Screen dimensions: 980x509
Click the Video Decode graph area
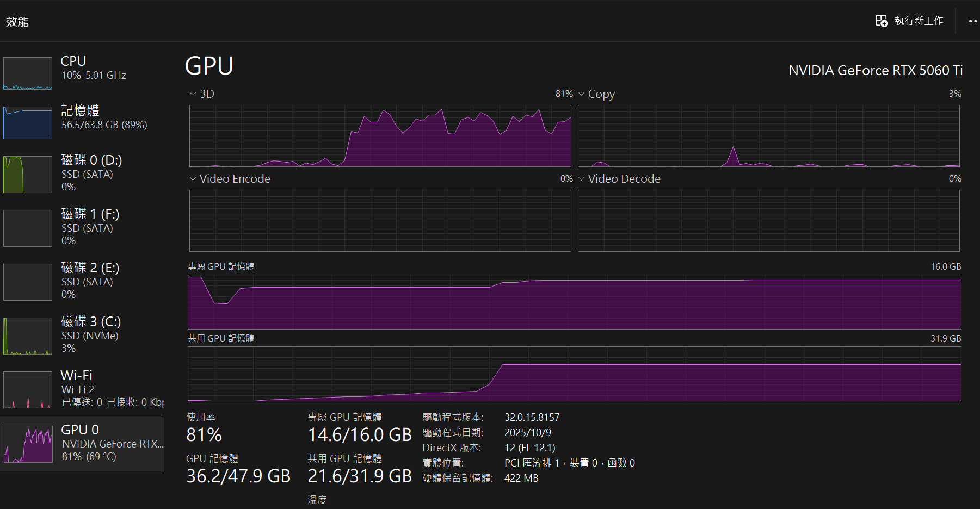click(x=768, y=221)
